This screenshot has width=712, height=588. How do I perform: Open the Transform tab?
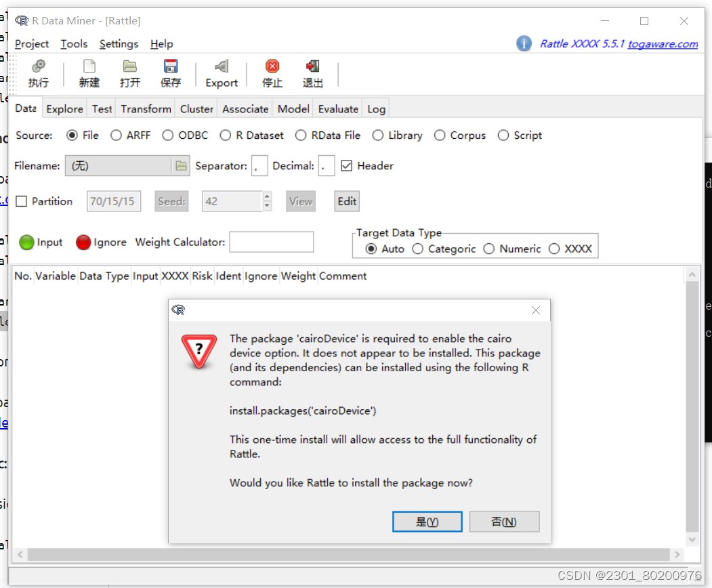tap(146, 109)
